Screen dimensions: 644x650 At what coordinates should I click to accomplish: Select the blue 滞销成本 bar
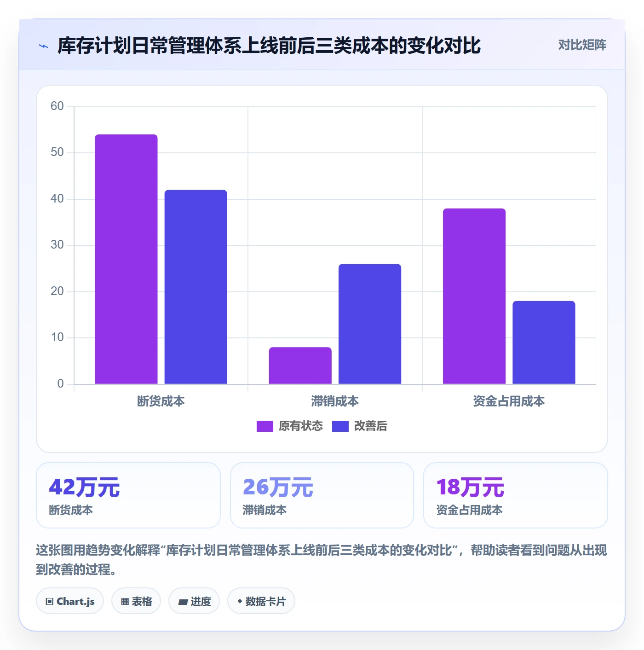370,324
